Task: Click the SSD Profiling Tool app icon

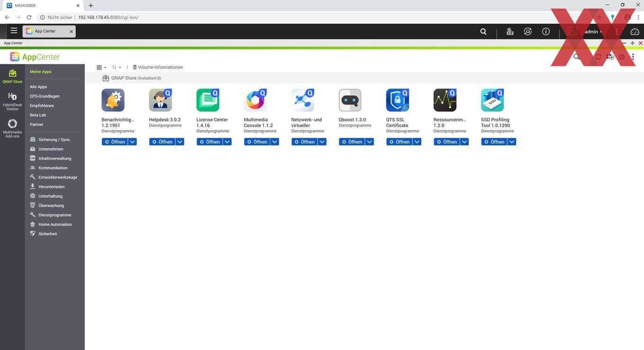Action: pyautogui.click(x=492, y=100)
